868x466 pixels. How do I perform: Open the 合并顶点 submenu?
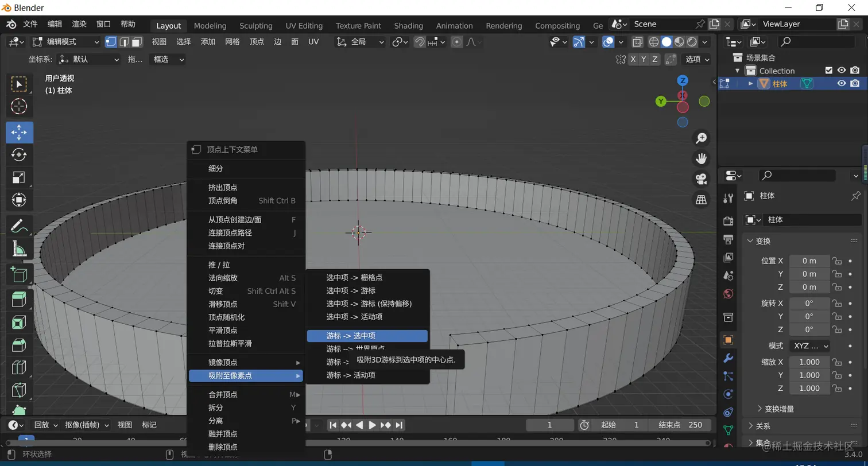point(246,395)
